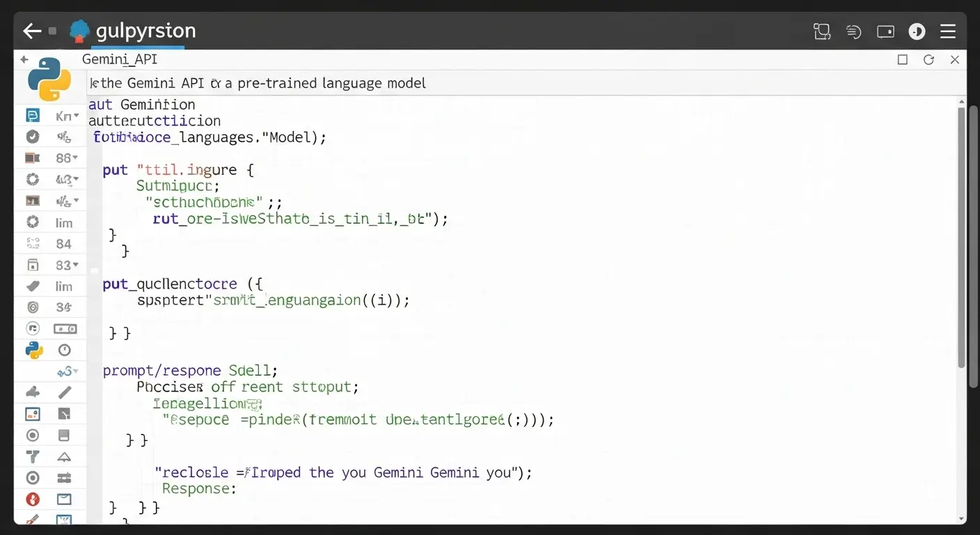Select the video camera icon in sidebar

[x=33, y=158]
